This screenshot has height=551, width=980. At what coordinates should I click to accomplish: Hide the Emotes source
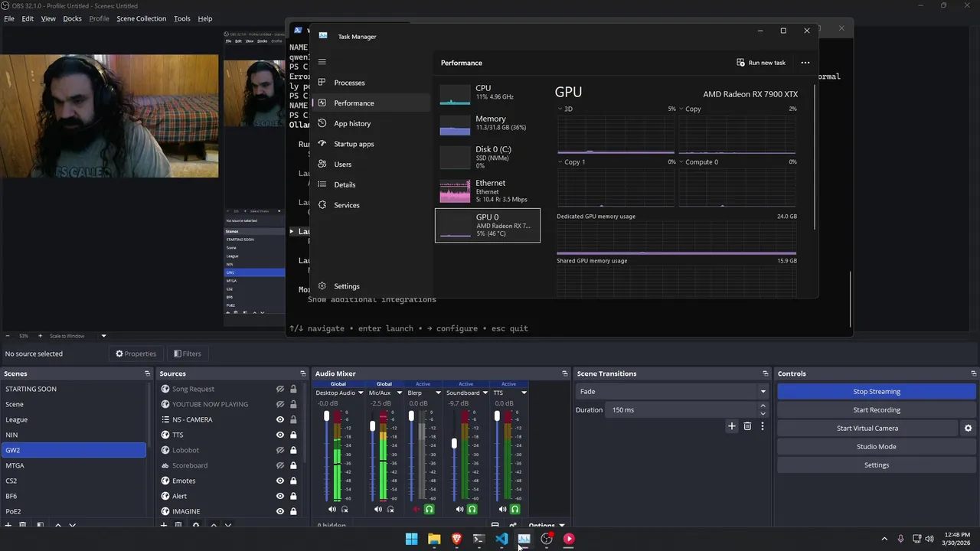[x=280, y=481]
